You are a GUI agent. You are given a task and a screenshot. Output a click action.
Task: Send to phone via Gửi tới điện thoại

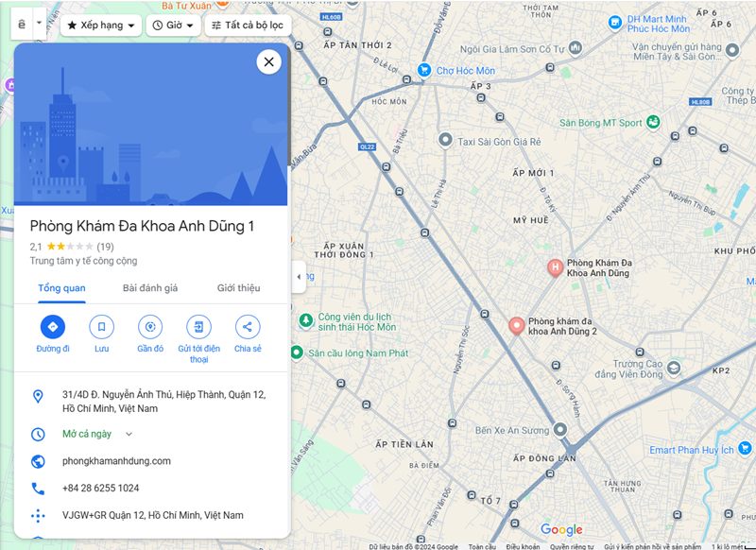point(198,327)
